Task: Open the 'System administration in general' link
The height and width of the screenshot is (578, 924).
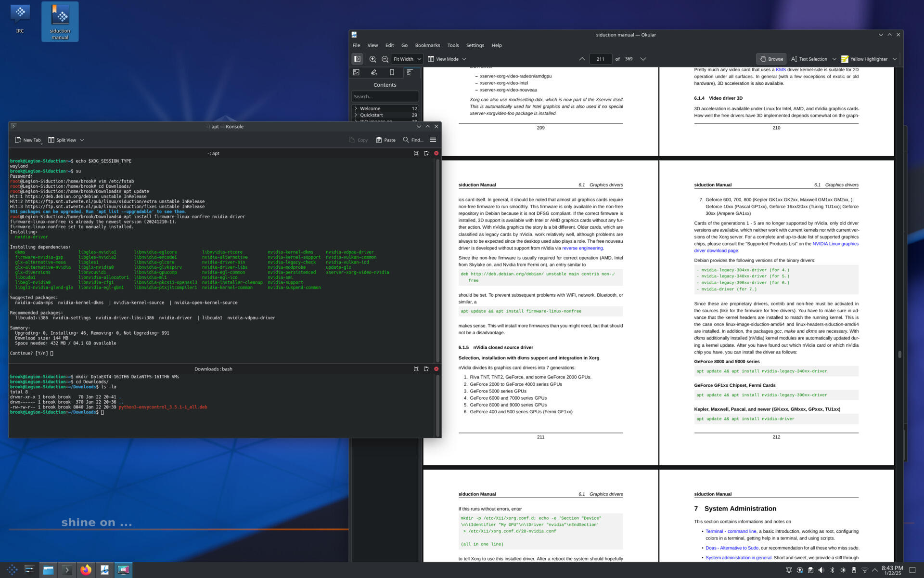Action: point(738,558)
